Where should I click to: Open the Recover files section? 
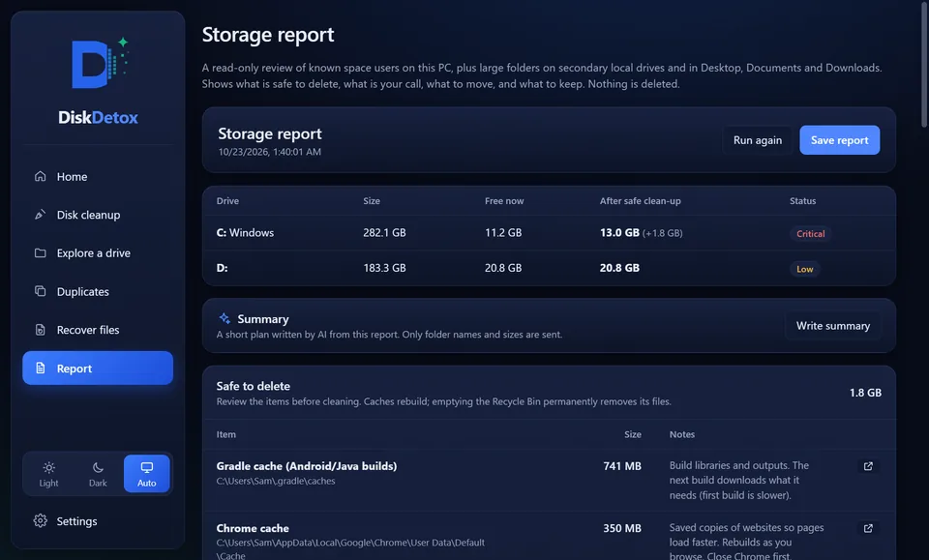[98, 330]
